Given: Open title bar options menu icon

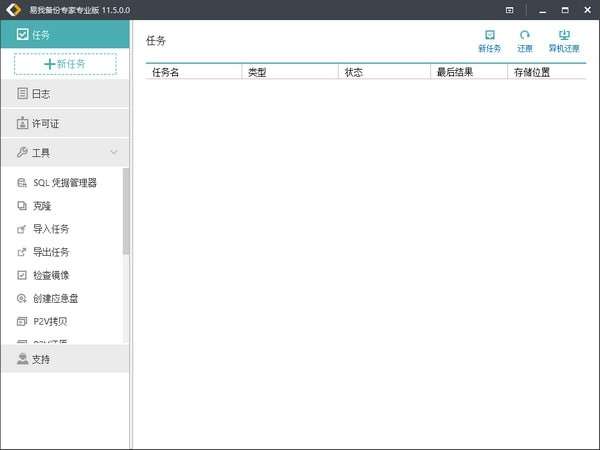Looking at the screenshot, I should 510,9.
